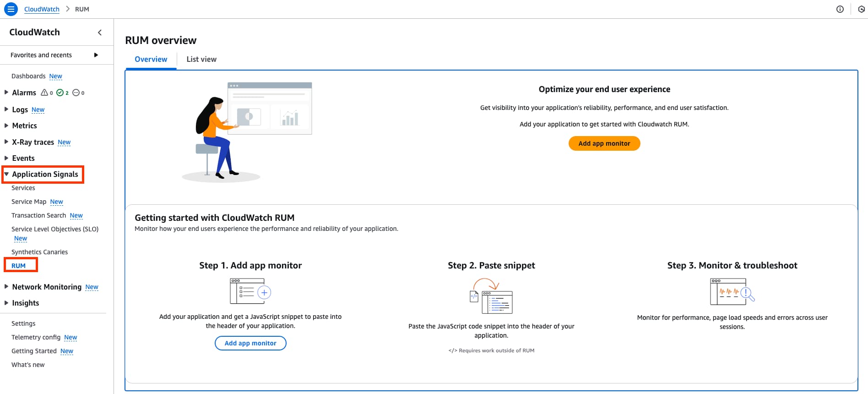
Task: Click the insufficient data alarm icon
Action: point(76,93)
